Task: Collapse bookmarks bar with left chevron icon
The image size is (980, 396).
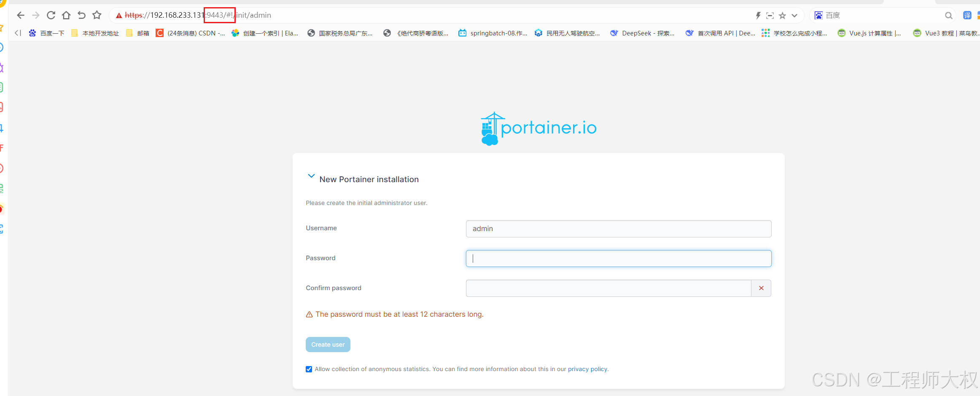Action: tap(17, 33)
